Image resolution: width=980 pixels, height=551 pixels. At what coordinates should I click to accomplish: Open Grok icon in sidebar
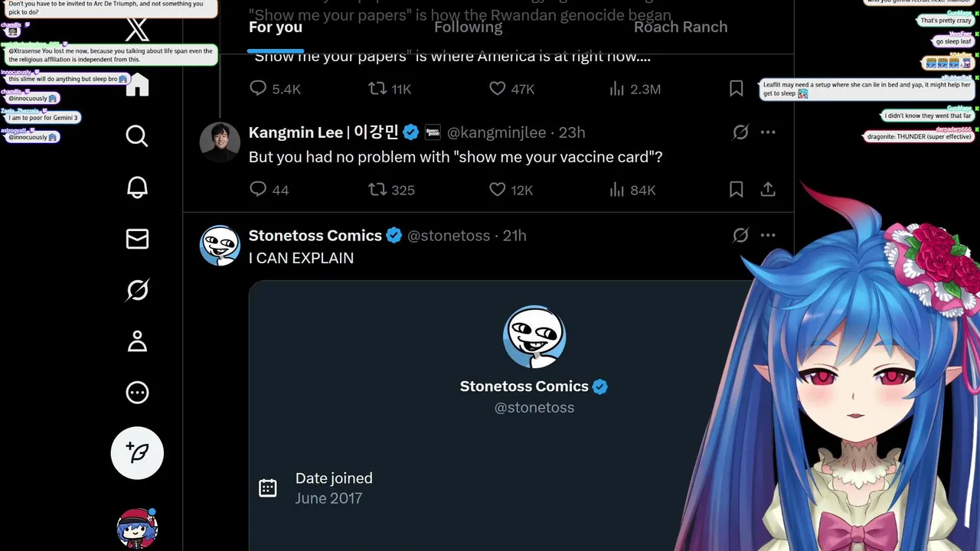click(137, 290)
